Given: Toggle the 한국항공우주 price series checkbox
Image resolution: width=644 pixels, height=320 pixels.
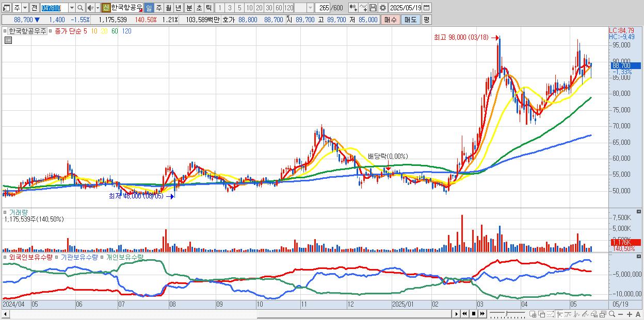Looking at the screenshot, I should (6, 31).
